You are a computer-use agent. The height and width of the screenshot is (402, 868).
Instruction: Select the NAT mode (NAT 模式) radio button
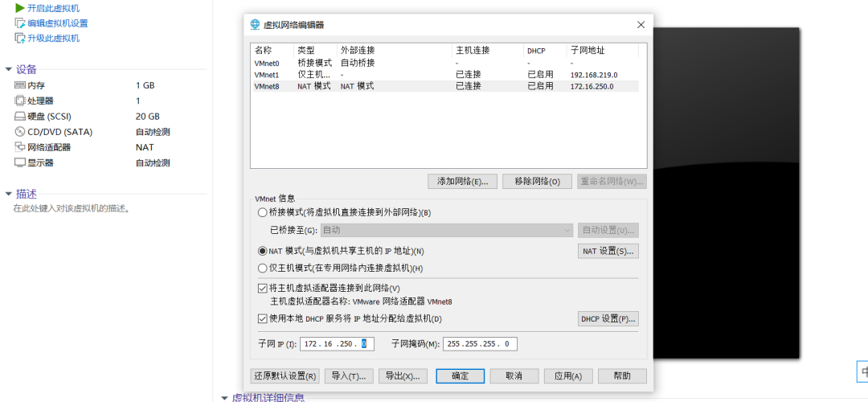tap(262, 251)
